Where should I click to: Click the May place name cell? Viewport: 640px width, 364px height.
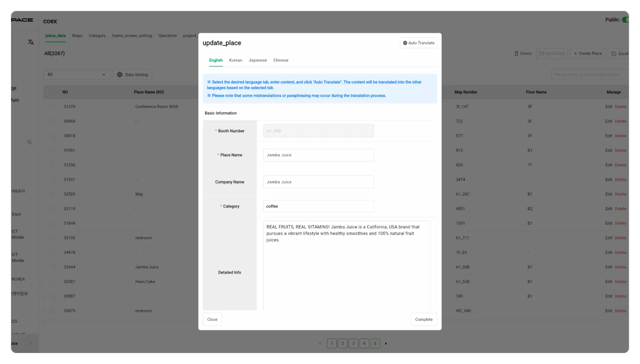[139, 194]
